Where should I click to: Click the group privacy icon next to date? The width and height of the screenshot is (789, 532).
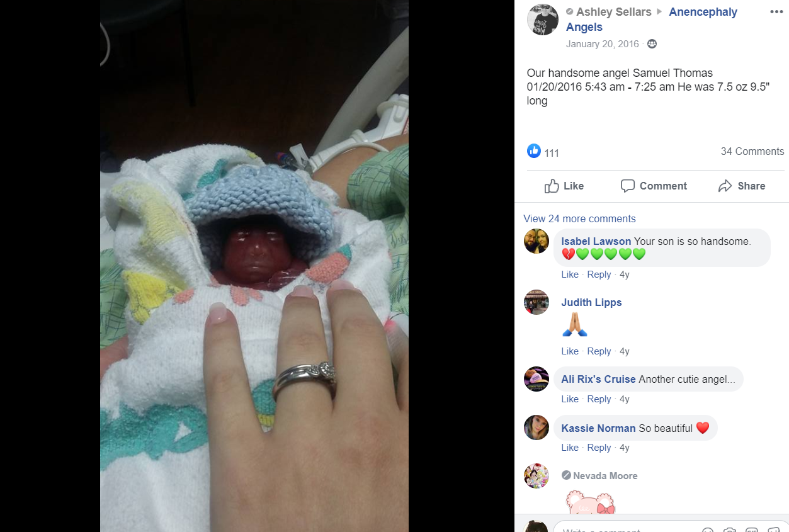coord(652,44)
